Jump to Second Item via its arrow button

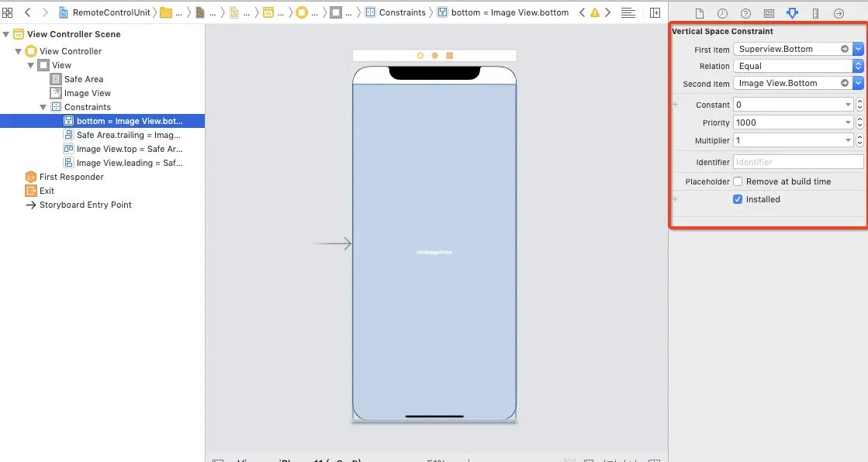pyautogui.click(x=845, y=83)
